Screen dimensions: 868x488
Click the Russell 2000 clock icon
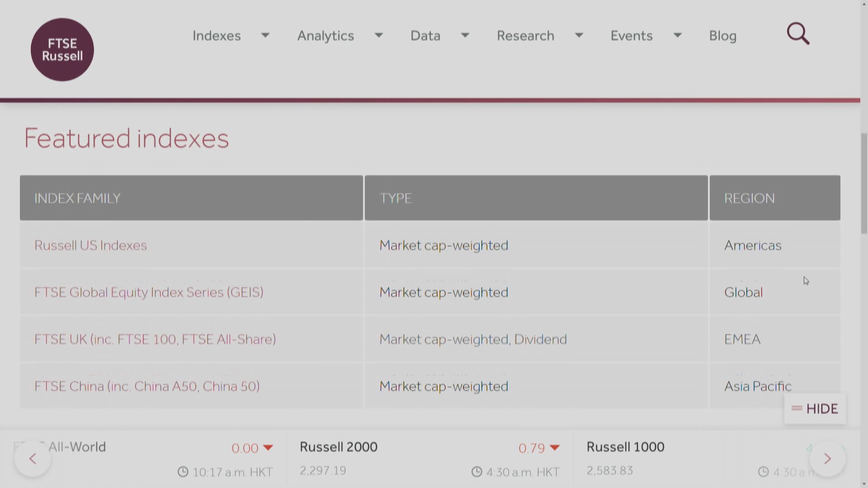point(476,472)
